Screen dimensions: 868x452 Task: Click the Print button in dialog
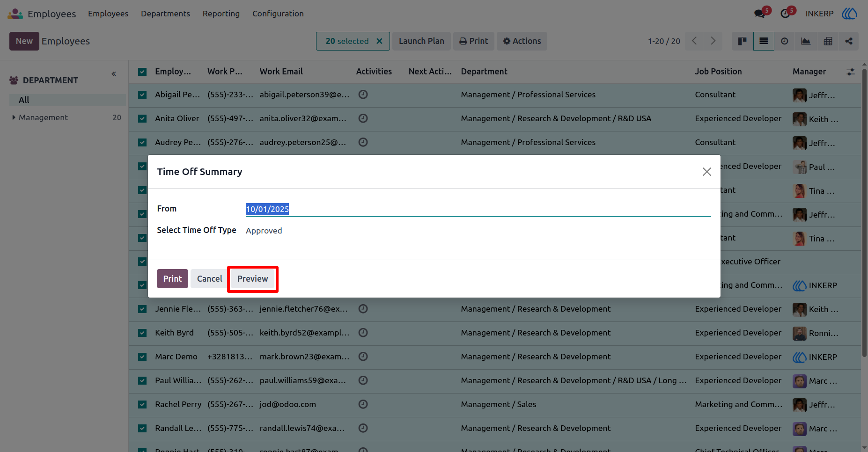172,278
